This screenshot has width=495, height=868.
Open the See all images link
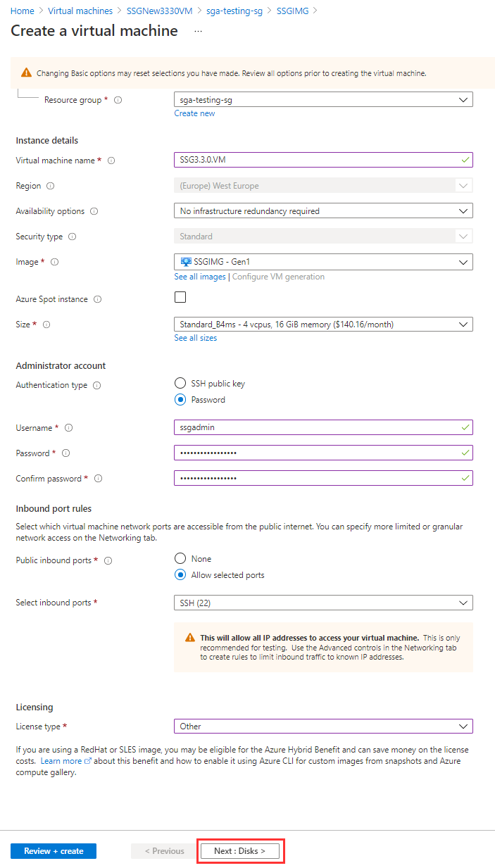click(199, 276)
